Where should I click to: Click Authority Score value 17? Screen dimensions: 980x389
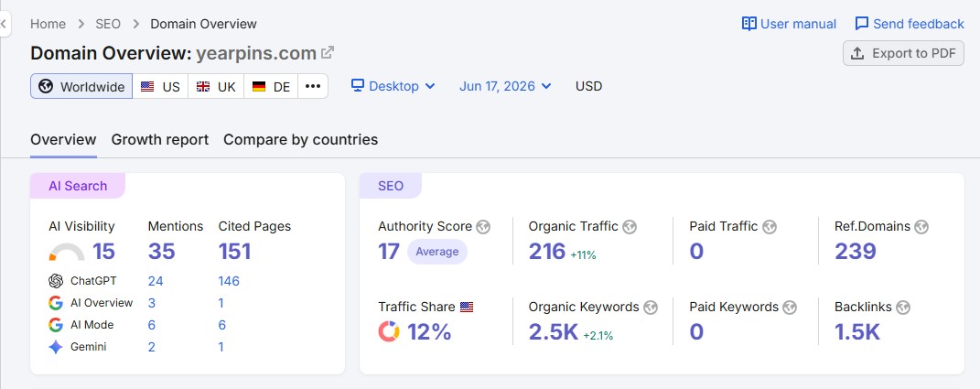click(x=389, y=252)
